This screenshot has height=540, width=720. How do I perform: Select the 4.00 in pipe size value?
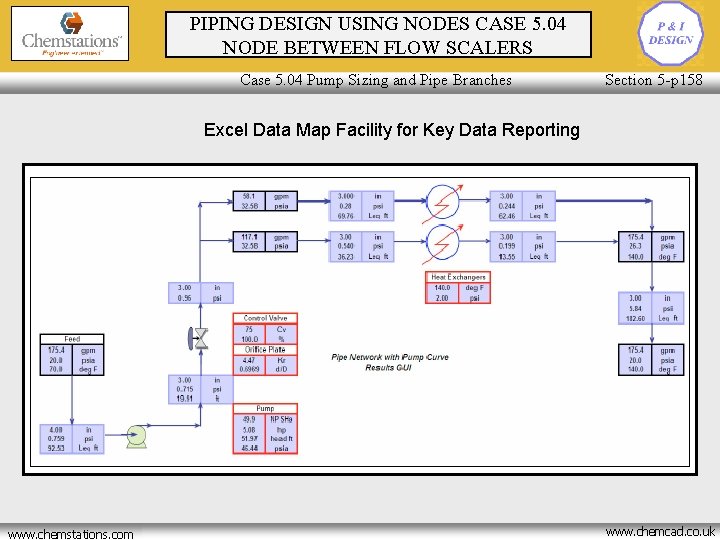click(x=56, y=430)
